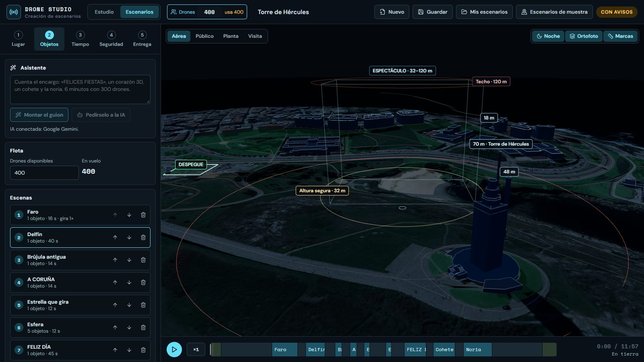644x362 pixels.
Task: Switch to Público camera view
Action: [204, 36]
